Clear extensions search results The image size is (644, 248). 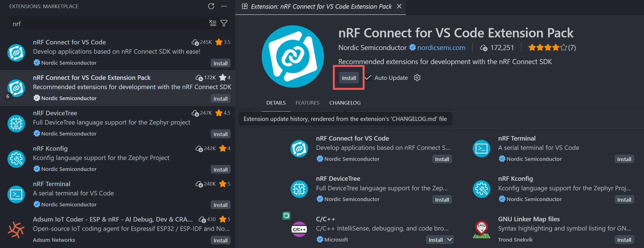[213, 23]
